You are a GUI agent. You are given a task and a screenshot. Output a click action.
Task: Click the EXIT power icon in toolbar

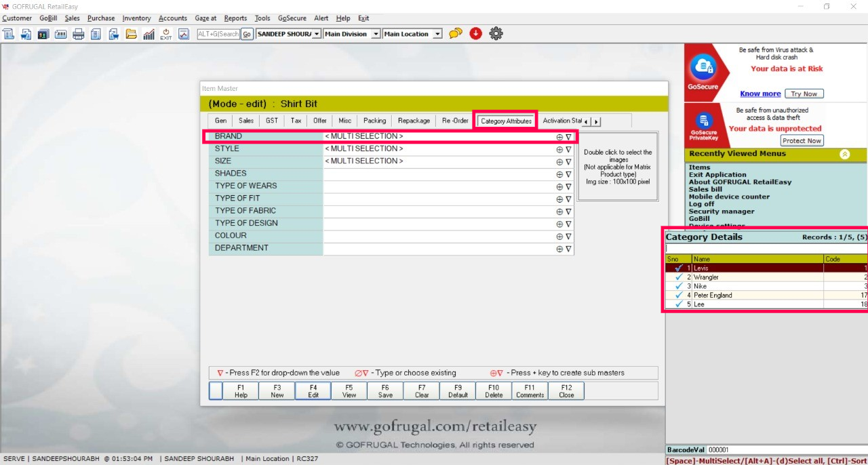click(166, 34)
